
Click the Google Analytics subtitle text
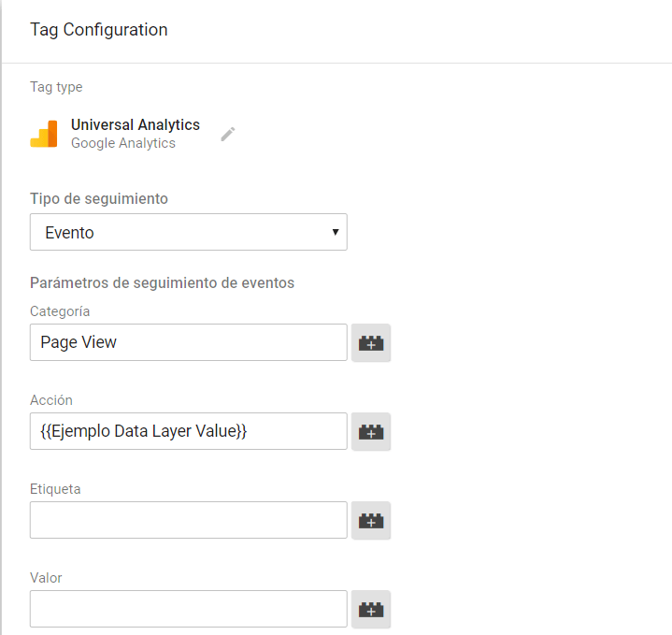(123, 143)
